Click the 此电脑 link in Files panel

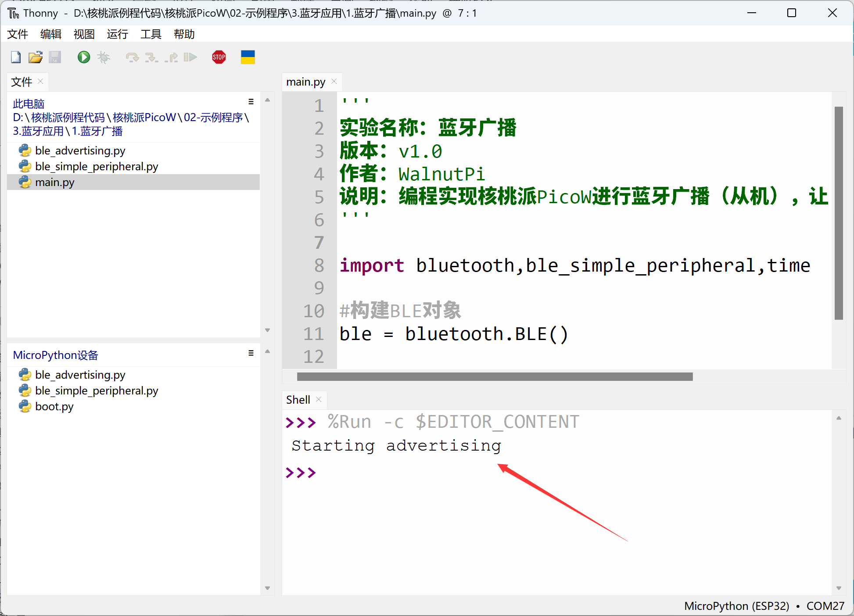(29, 104)
